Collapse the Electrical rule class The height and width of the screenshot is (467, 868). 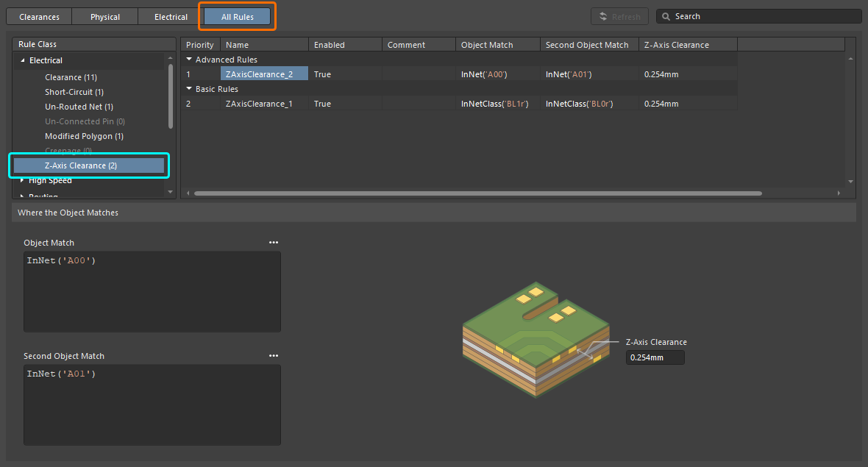click(x=22, y=60)
